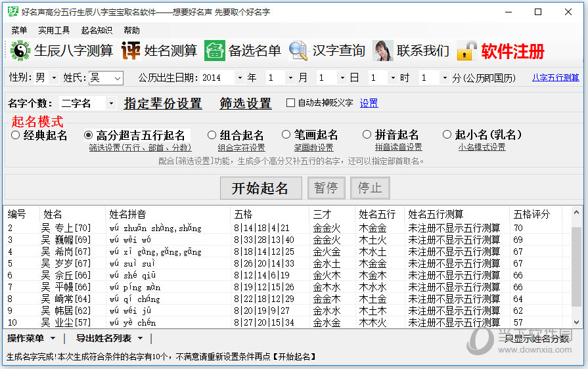Open the 名字个数 dropdown

[x=111, y=103]
